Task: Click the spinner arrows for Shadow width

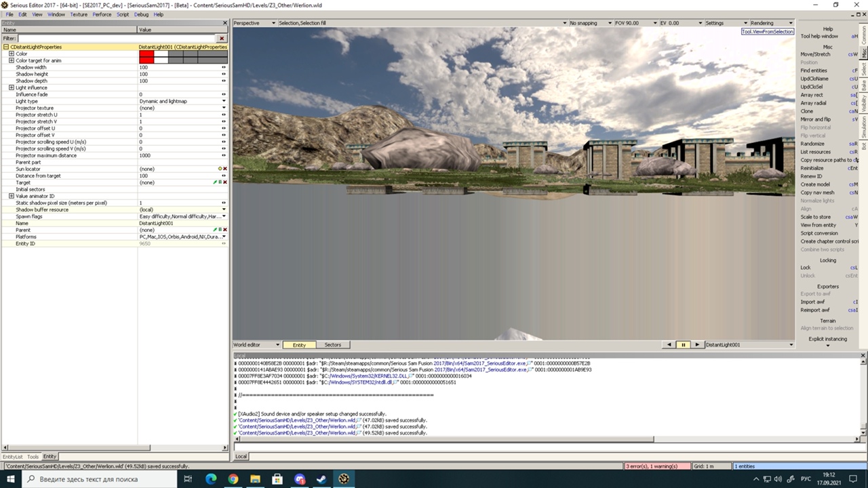Action: pos(224,67)
